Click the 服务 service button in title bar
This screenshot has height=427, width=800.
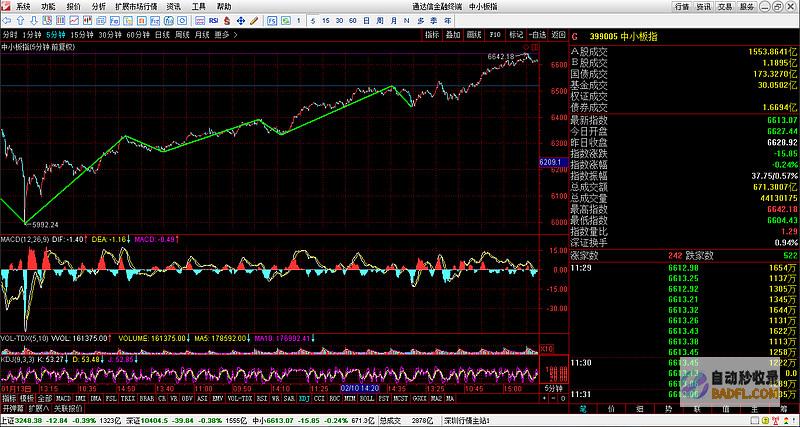[x=746, y=7]
